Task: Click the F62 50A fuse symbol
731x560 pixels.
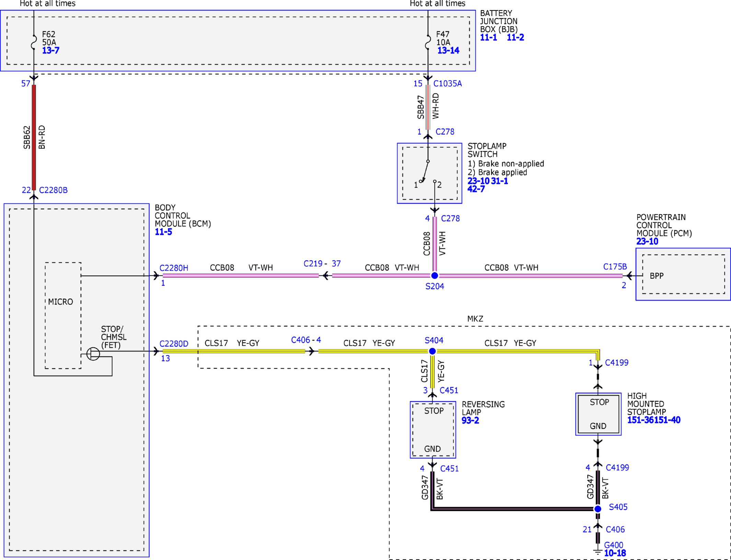Action: click(34, 42)
